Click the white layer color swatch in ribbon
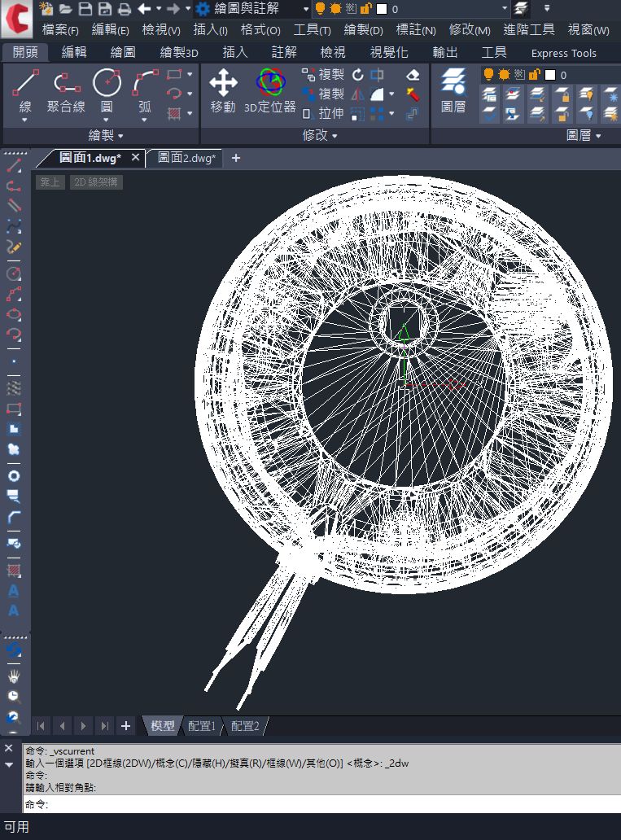Viewport: 621px width, 840px height. tap(549, 75)
